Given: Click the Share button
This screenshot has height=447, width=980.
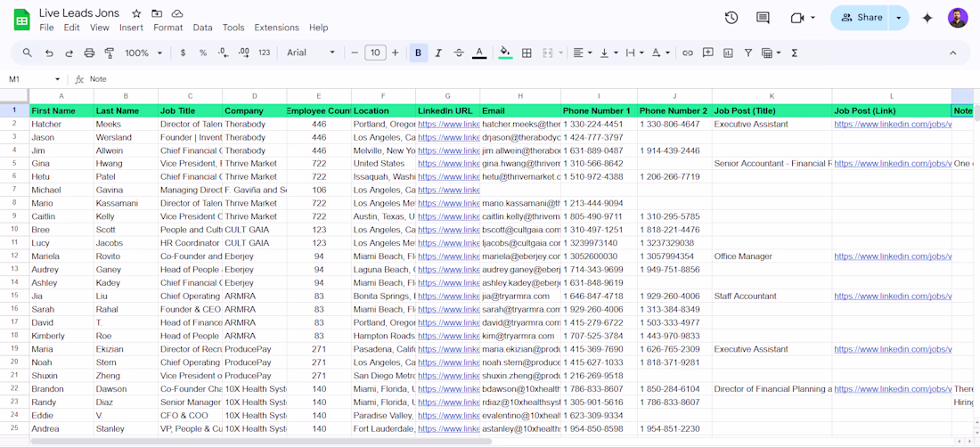Looking at the screenshot, I should point(862,18).
